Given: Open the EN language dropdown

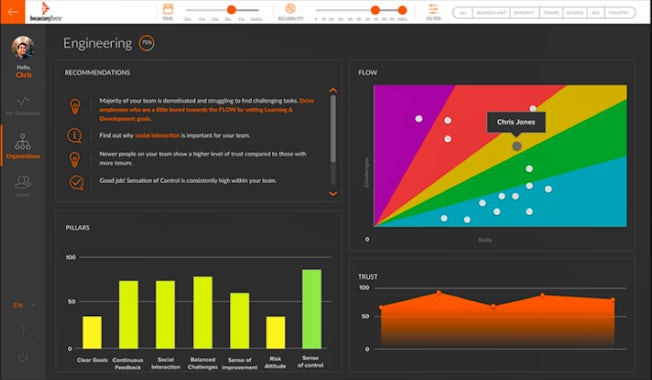Looking at the screenshot, I should coord(23,305).
